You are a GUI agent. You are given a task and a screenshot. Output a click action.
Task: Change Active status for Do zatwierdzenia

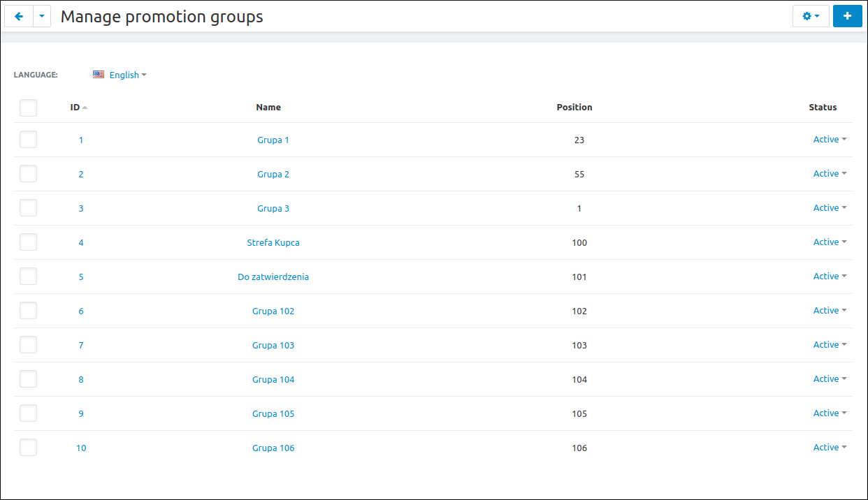[830, 276]
